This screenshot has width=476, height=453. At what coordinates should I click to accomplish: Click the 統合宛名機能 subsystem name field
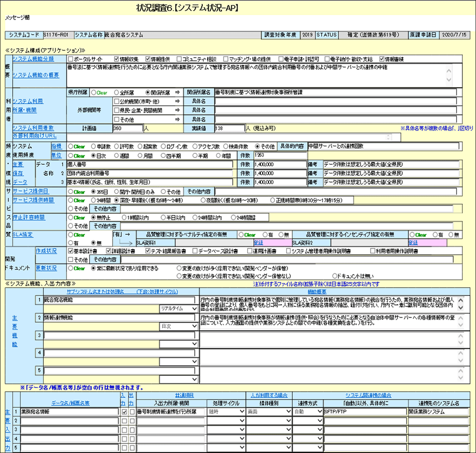(119, 300)
